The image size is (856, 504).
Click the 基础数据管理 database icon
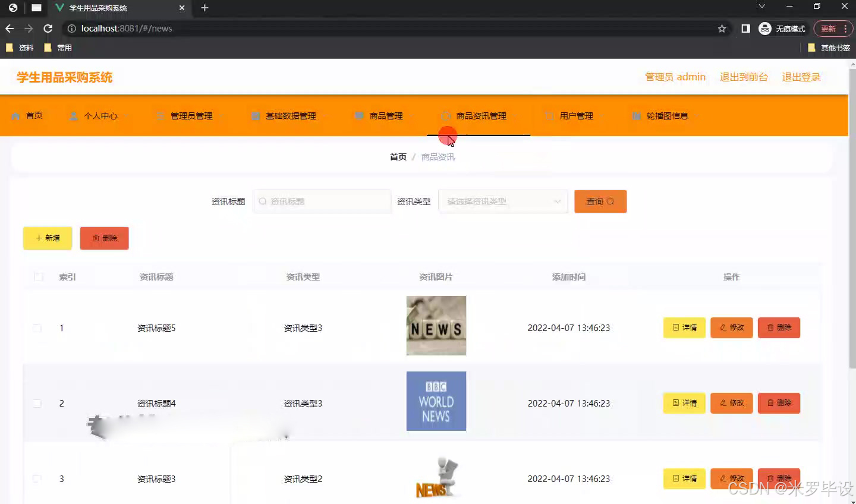coord(256,115)
